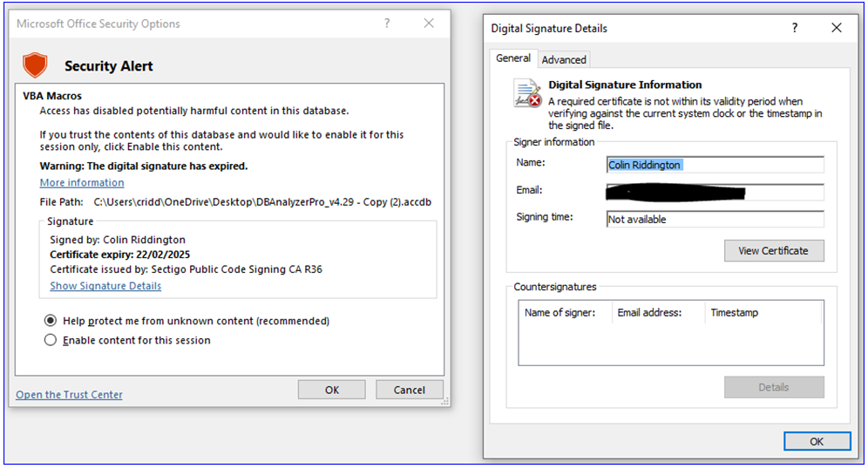This screenshot has width=868, height=469.
Task: Close the Digital Signature Details window
Action: pos(837,28)
